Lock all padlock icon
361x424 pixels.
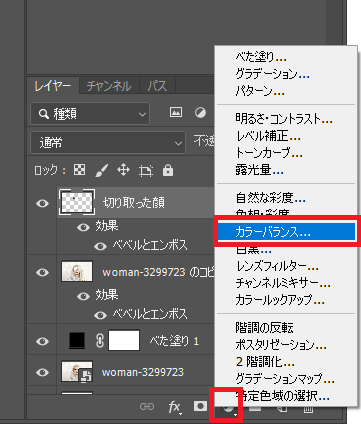coord(168,170)
